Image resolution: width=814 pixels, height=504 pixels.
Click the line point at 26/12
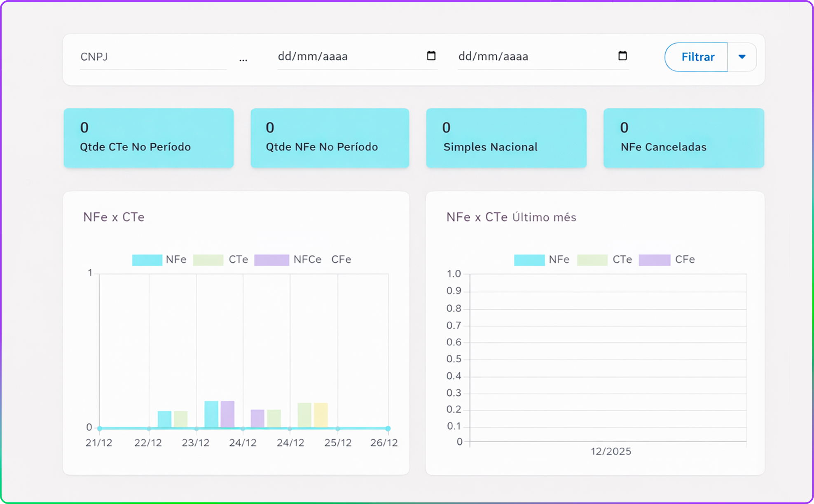(x=388, y=429)
